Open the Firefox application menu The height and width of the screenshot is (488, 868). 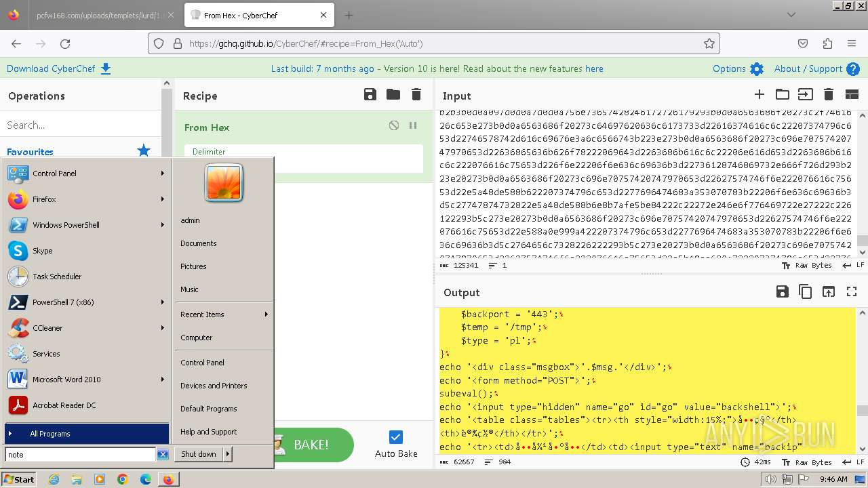click(x=852, y=43)
